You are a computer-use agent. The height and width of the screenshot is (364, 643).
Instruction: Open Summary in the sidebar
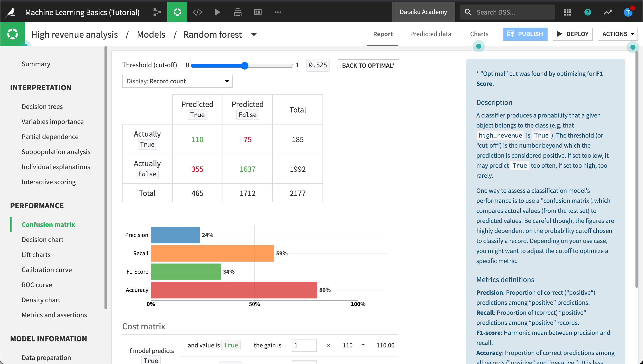click(36, 64)
